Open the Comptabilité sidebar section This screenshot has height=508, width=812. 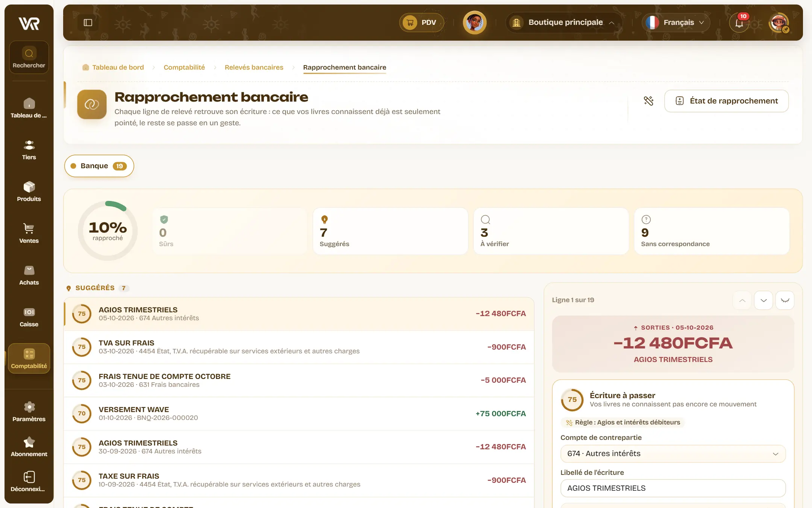coord(29,358)
